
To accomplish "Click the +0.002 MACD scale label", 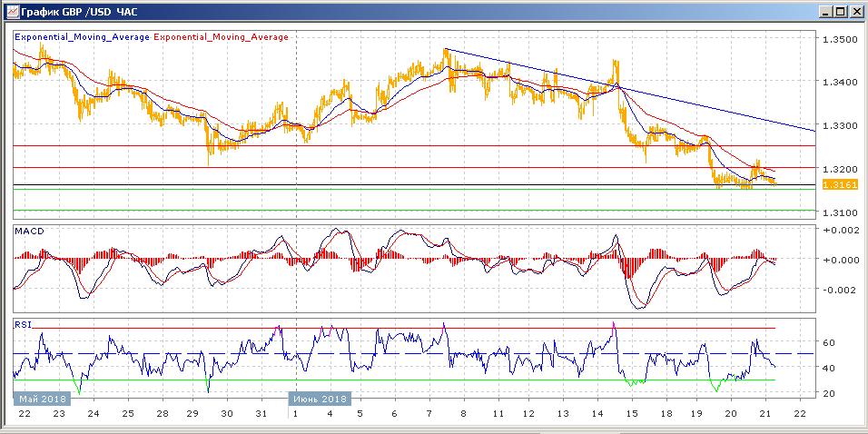I will pyautogui.click(x=838, y=231).
